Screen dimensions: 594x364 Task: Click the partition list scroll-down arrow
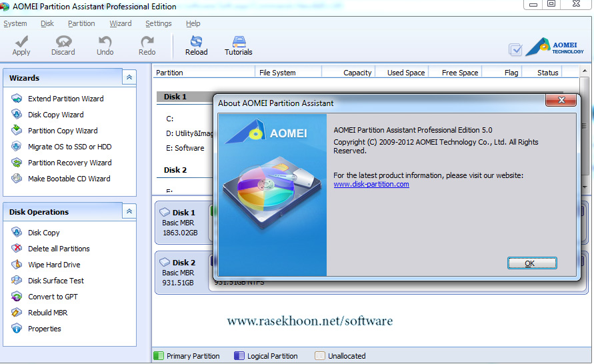tap(585, 187)
